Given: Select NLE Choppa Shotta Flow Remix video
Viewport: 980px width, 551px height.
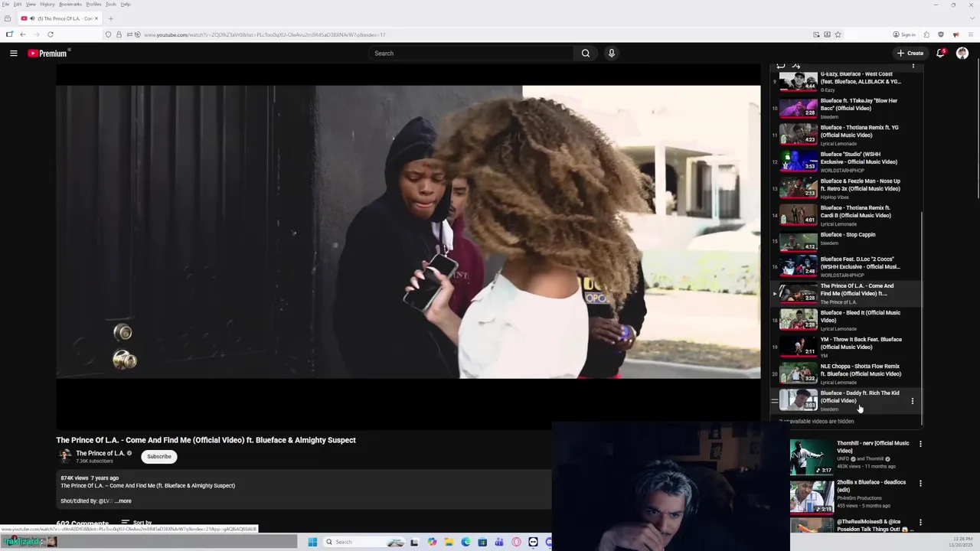Looking at the screenshot, I should click(x=846, y=373).
